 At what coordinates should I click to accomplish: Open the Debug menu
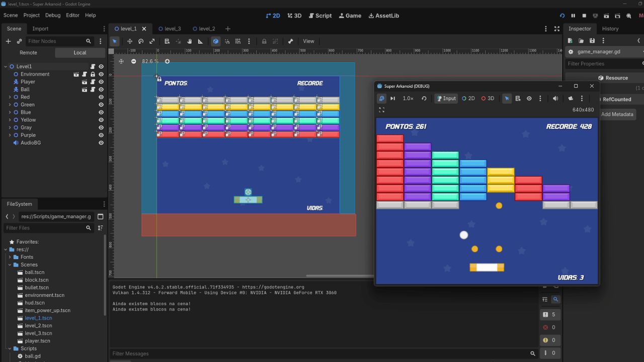pos(53,16)
